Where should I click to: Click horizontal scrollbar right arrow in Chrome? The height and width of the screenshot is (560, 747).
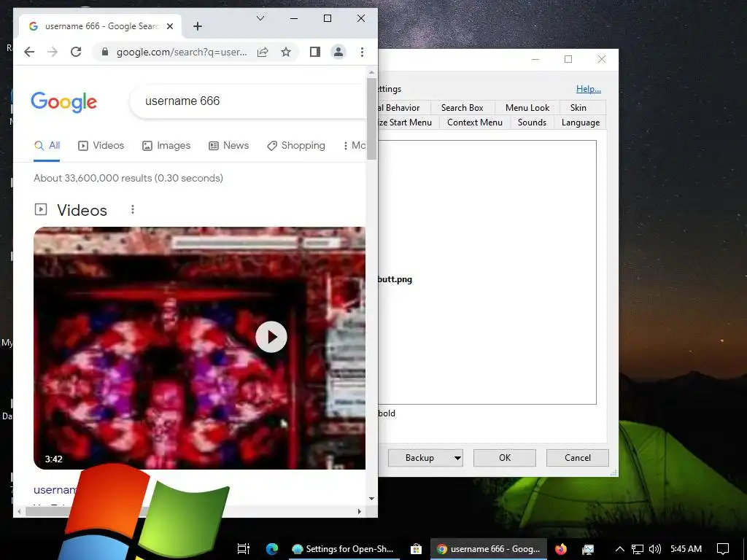click(360, 511)
